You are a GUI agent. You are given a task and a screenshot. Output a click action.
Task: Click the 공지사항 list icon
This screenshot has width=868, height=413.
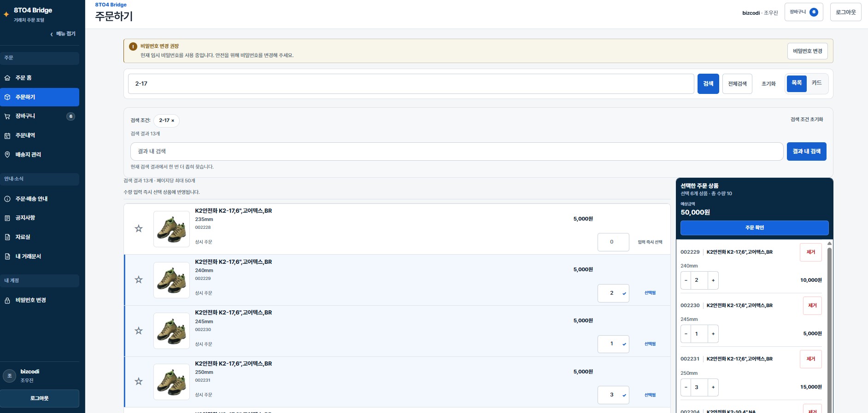pos(7,218)
